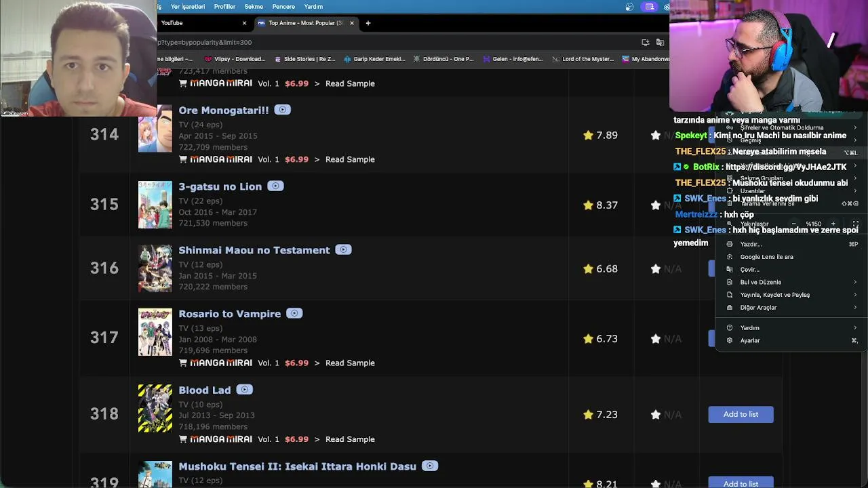
Task: Click the star next to score 6.68
Action: click(588, 268)
